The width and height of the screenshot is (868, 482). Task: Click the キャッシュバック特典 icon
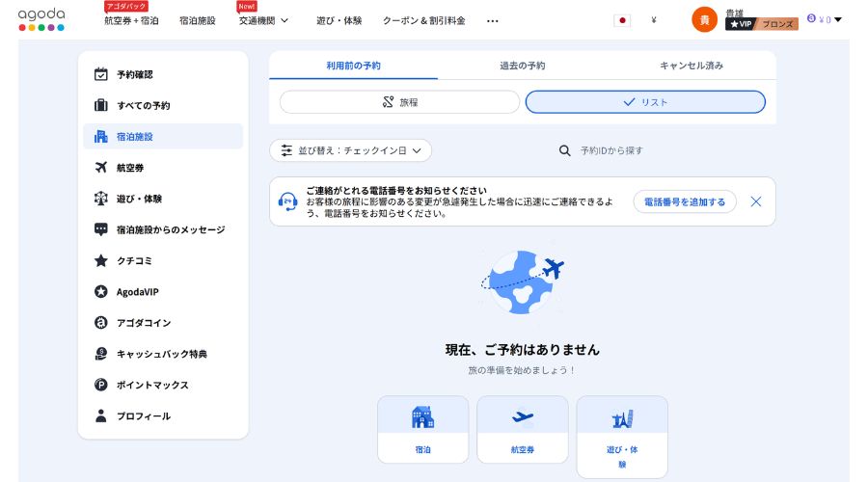(x=100, y=353)
